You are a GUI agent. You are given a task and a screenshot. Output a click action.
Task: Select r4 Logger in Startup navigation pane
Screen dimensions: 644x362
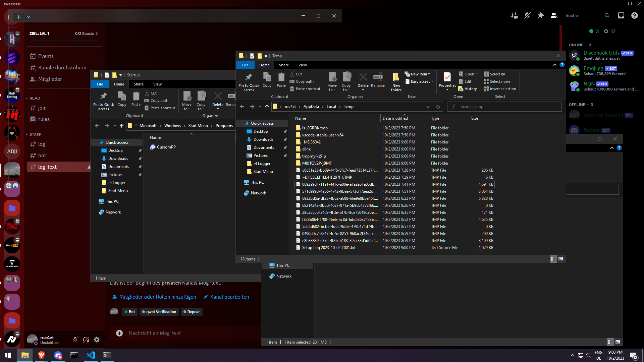116,183
